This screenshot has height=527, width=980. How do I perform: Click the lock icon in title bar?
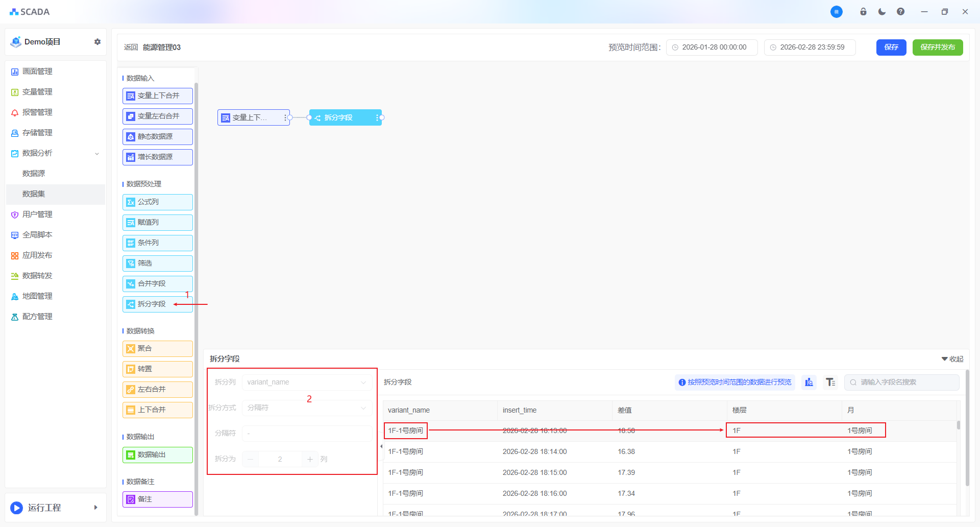point(863,12)
